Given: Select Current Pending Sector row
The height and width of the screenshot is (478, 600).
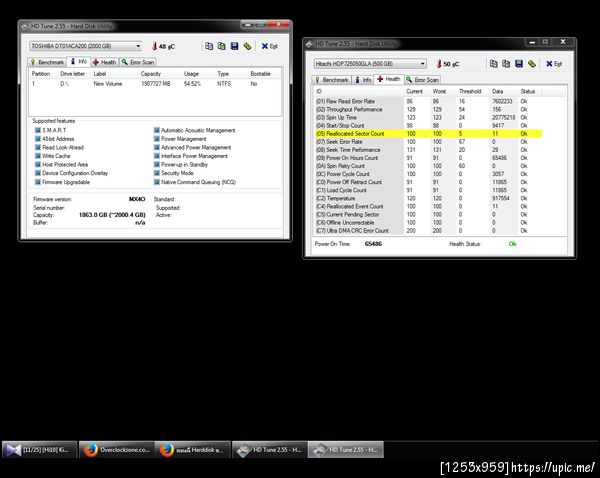Looking at the screenshot, I should (428, 214).
